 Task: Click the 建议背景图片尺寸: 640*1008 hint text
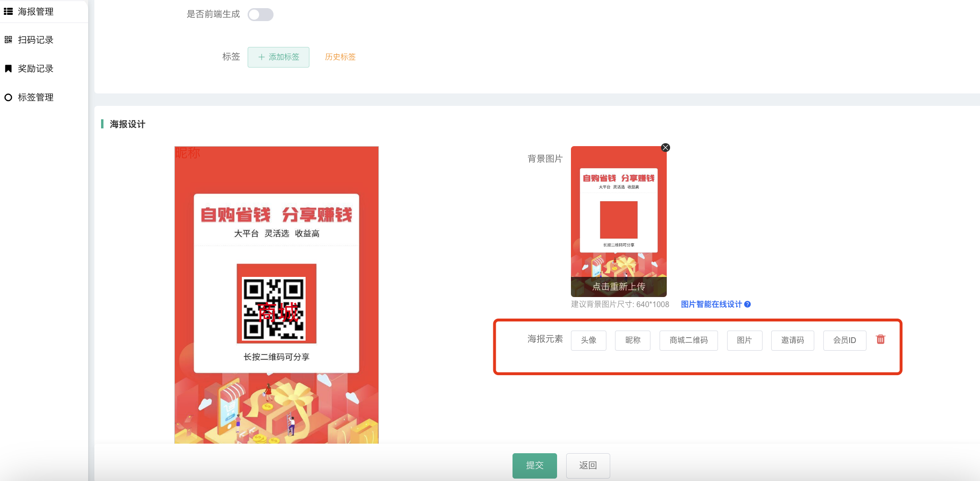[620, 304]
